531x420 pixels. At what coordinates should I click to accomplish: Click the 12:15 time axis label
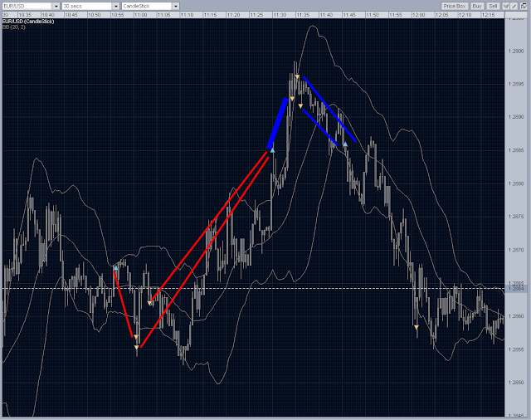[489, 15]
